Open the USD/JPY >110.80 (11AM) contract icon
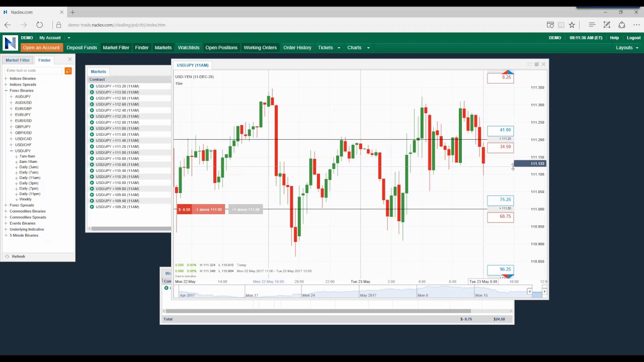644x362 pixels. [92, 158]
